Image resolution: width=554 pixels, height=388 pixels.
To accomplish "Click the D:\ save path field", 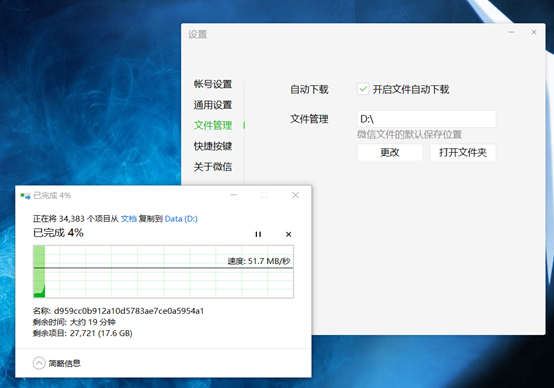I will pos(426,119).
